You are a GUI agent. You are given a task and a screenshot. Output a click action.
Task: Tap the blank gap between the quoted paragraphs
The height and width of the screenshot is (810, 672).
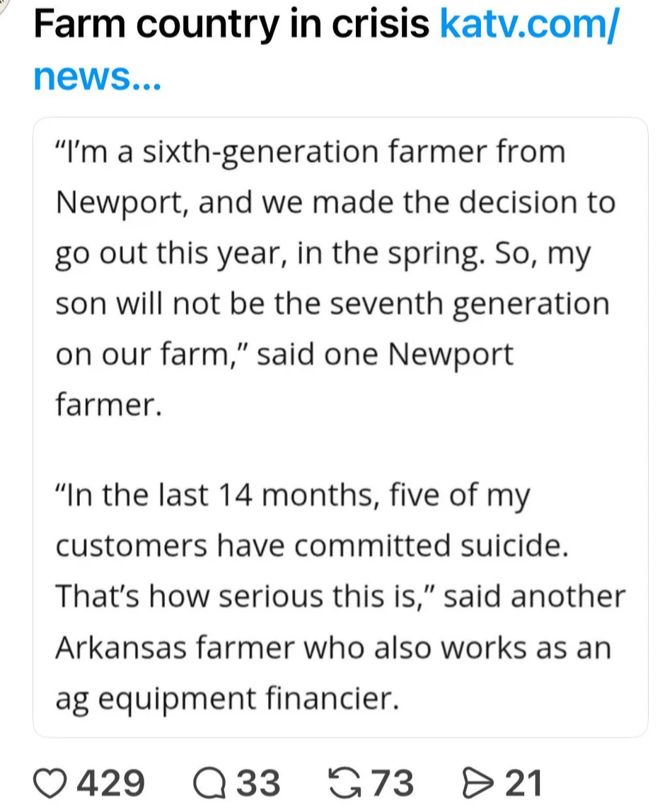340,449
